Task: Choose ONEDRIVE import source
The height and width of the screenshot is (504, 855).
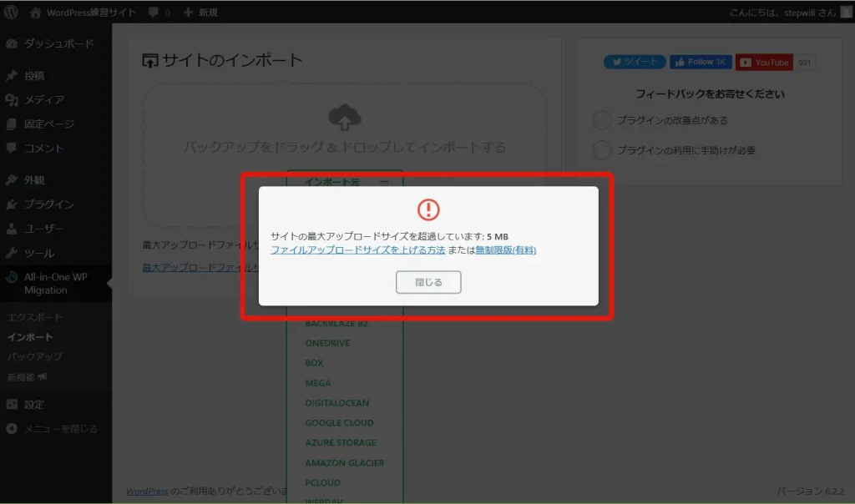Action: coord(327,343)
